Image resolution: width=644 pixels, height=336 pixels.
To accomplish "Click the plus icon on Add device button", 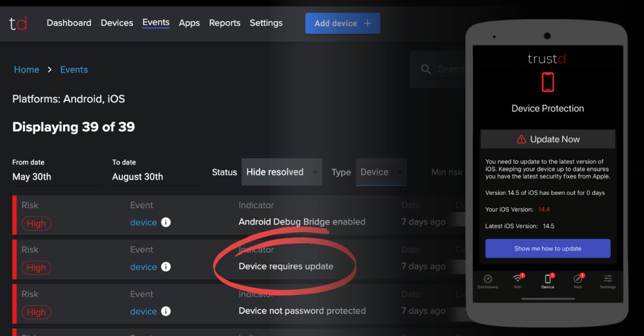I will 367,23.
